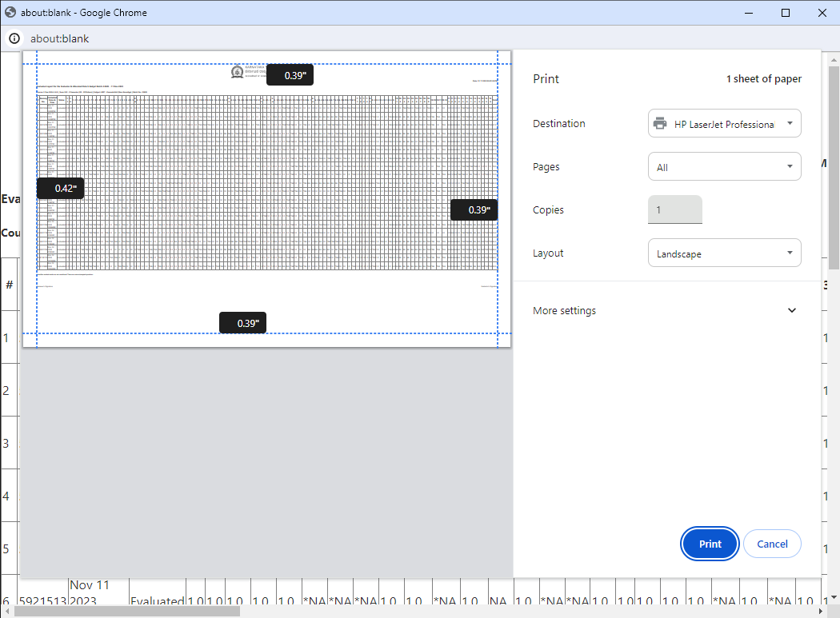This screenshot has height=618, width=840.
Task: Maximize the Chrome print window
Action: (x=786, y=13)
